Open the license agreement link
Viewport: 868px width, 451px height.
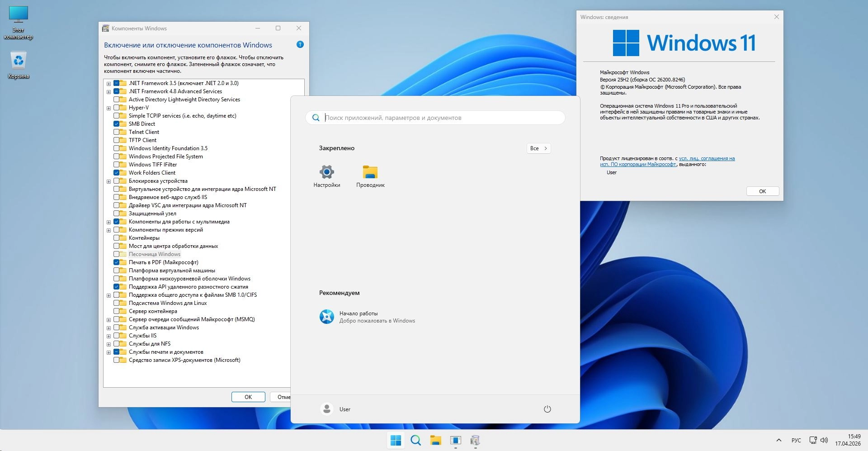pos(706,159)
